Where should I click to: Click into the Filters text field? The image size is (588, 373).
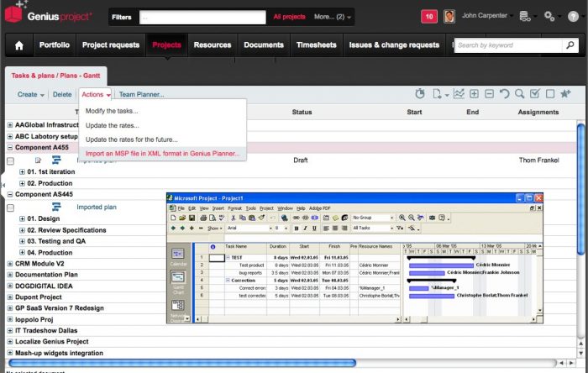point(202,18)
